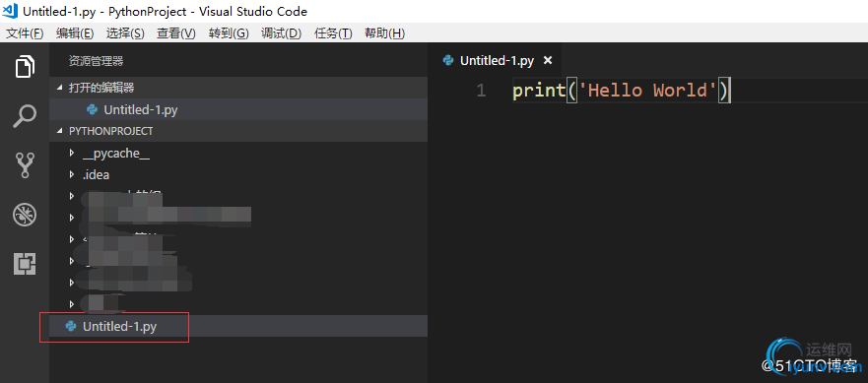The height and width of the screenshot is (383, 868).
Task: Click the VS Code logo in title bar
Action: [11, 11]
